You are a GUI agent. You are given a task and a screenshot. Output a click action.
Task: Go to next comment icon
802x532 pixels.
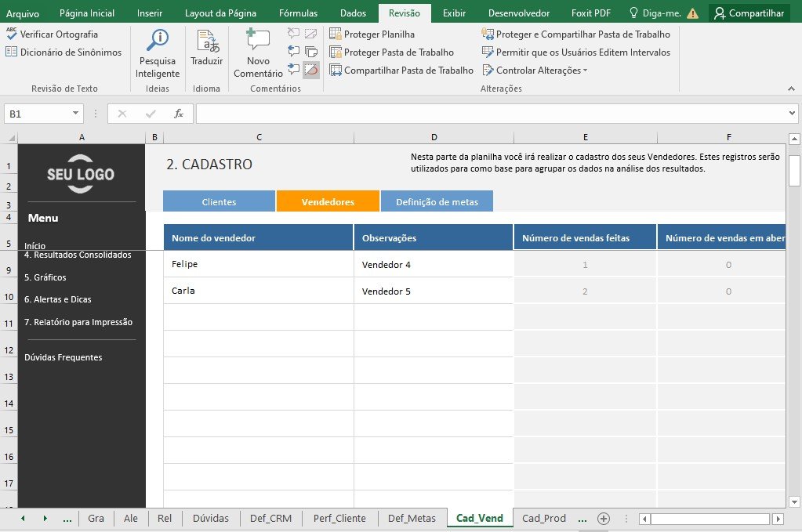point(293,69)
